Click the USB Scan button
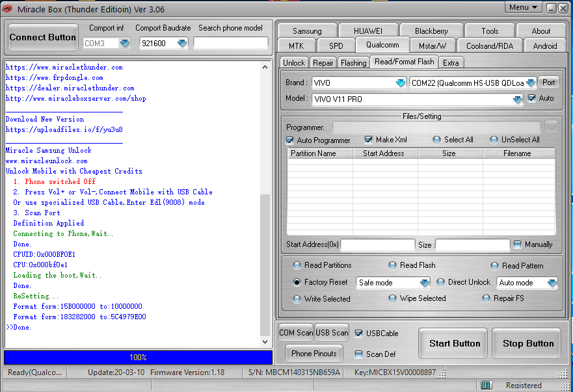 point(332,333)
